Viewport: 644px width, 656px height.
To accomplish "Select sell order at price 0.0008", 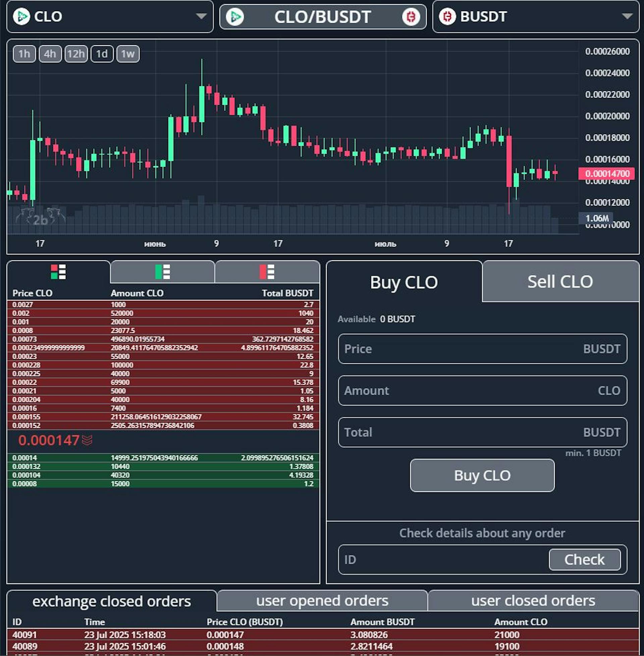I will pyautogui.click(x=163, y=330).
